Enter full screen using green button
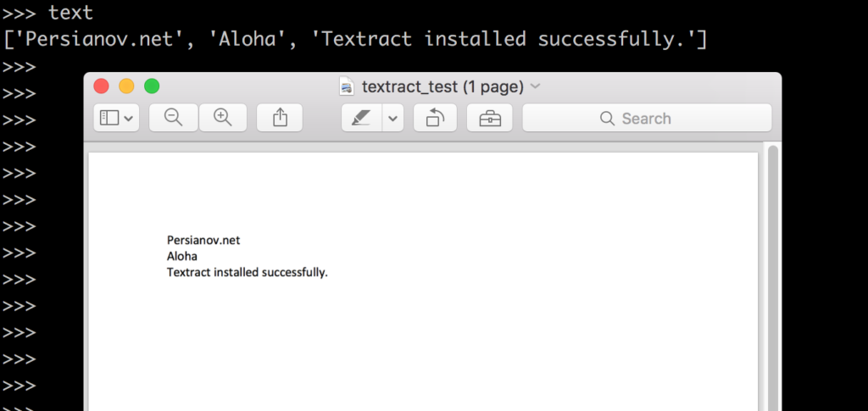 pyautogui.click(x=152, y=86)
